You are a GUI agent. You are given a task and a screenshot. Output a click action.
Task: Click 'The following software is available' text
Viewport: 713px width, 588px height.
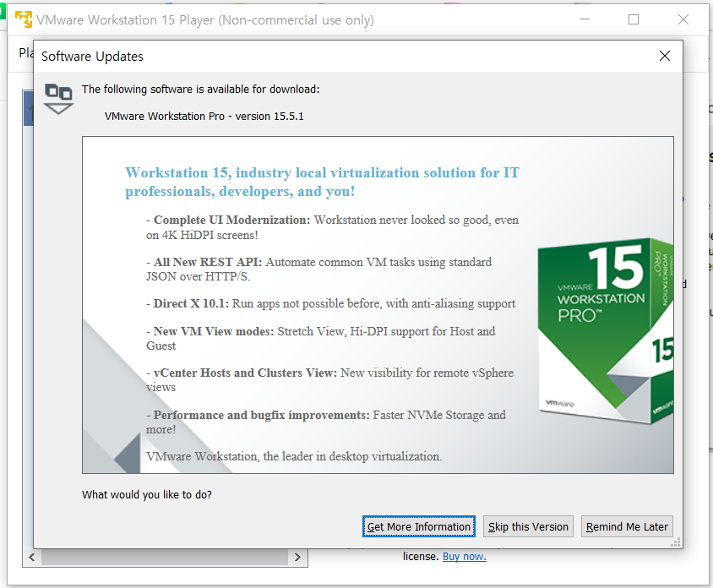(x=200, y=90)
